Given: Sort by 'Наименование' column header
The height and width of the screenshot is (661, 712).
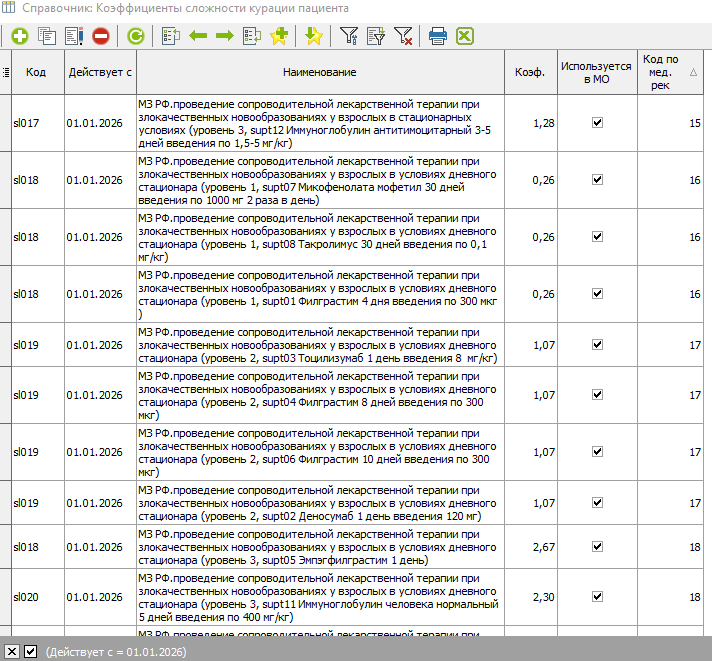Looking at the screenshot, I should pos(319,72).
